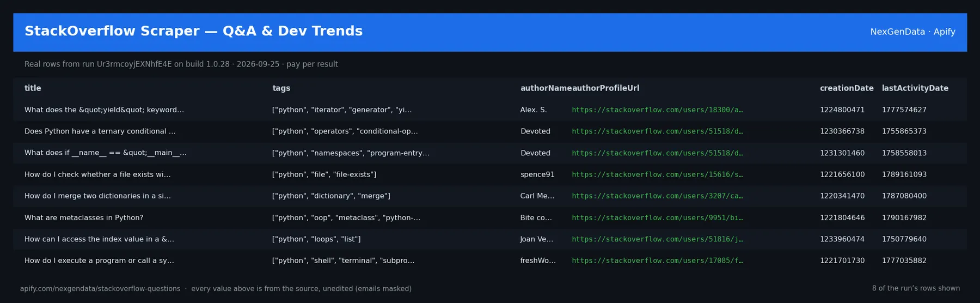
Task: Open the profile link for users/9951
Action: pyautogui.click(x=657, y=217)
